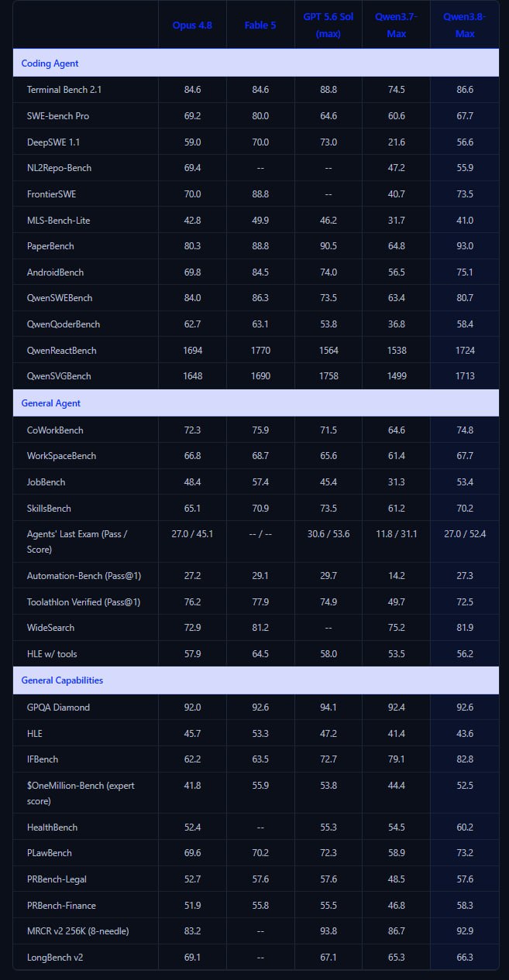The image size is (509, 980).
Task: Click the PaperBench row label
Action: [50, 246]
